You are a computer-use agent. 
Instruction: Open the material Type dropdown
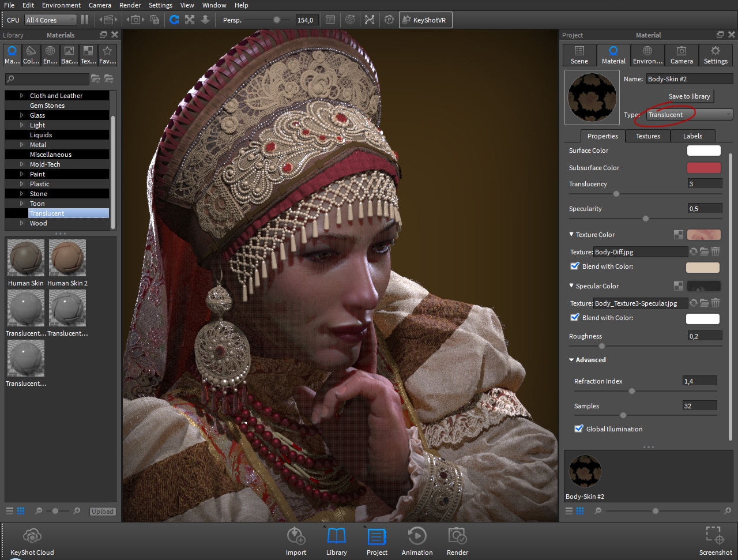pos(690,115)
